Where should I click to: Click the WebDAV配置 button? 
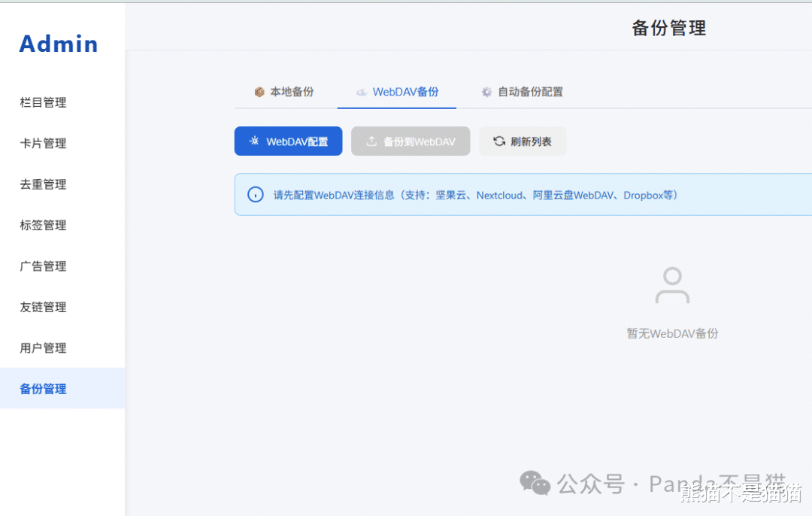[289, 141]
